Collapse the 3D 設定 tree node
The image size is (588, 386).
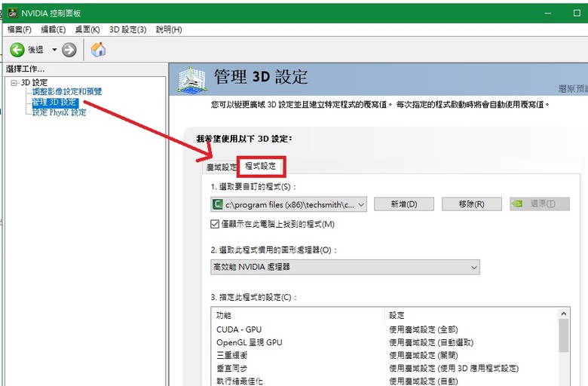14,82
